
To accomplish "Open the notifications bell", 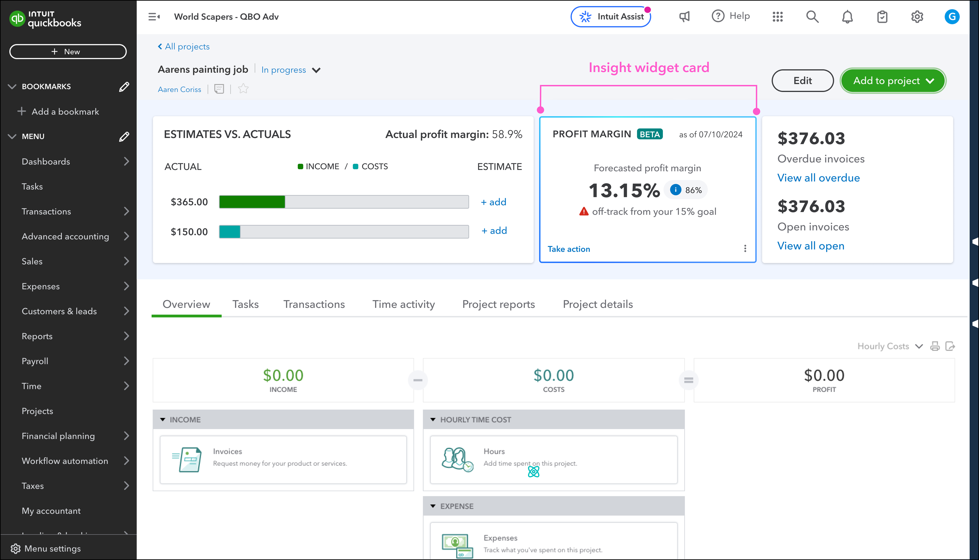I will tap(847, 17).
